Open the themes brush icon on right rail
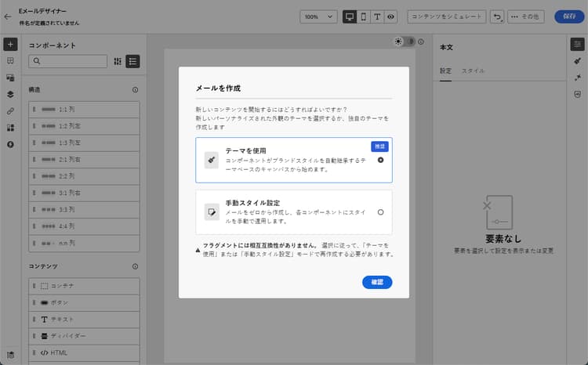 (578, 61)
